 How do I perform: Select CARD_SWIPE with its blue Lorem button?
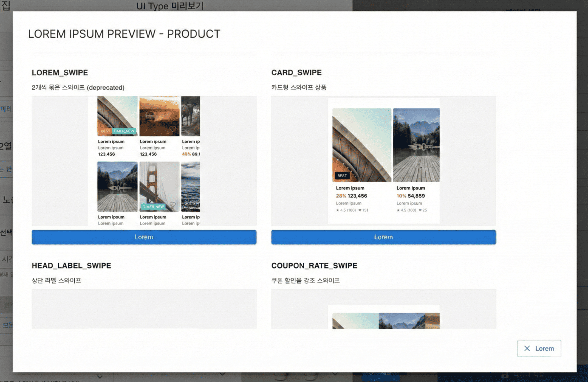[383, 237]
